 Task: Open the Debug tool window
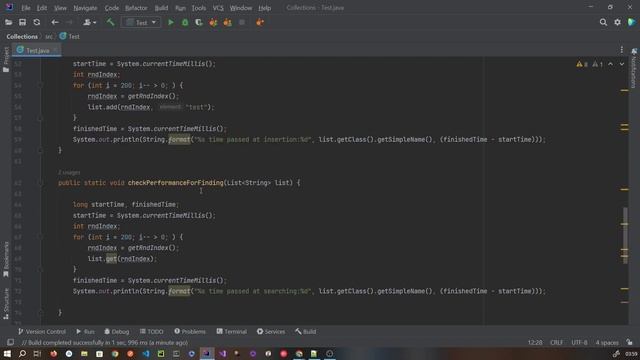(117, 331)
